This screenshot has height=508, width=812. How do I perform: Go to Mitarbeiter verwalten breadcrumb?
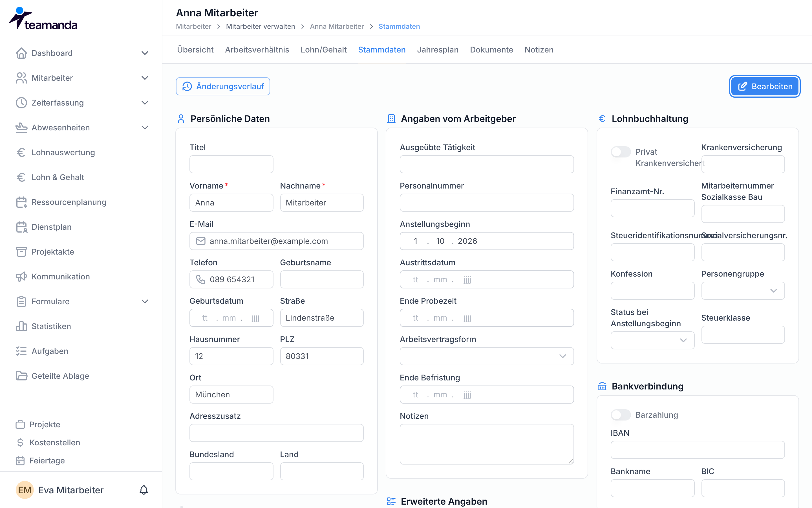(261, 27)
